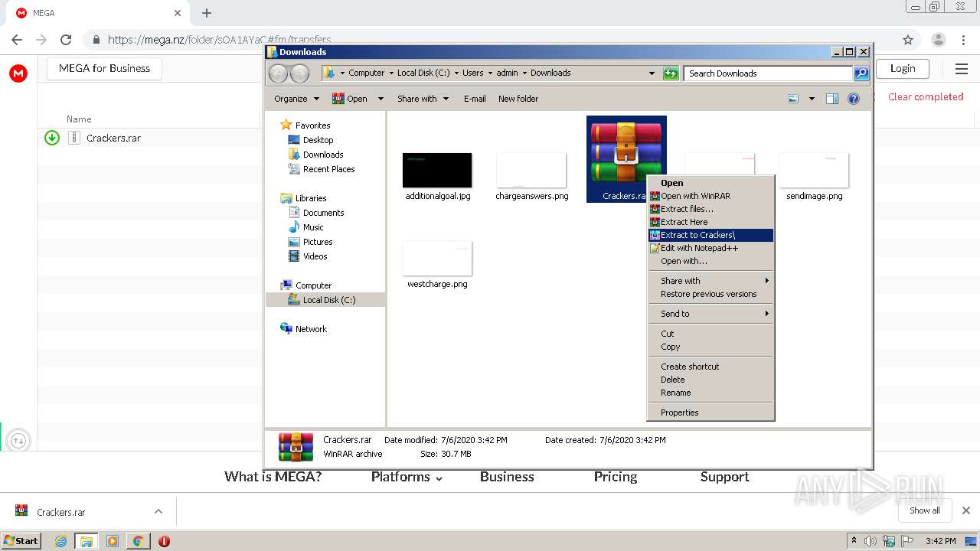The height and width of the screenshot is (551, 980).
Task: Choose Open with WinRAR
Action: (710, 196)
